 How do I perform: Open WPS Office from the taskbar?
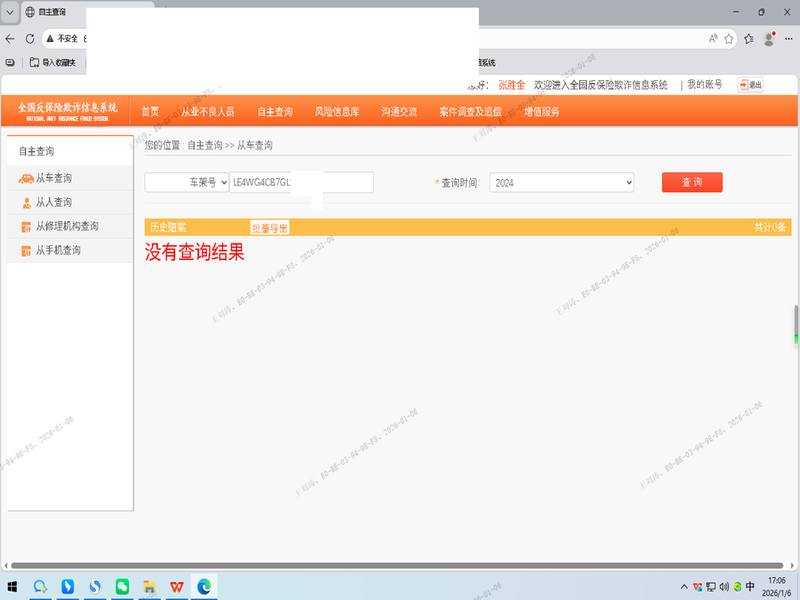pyautogui.click(x=176, y=586)
